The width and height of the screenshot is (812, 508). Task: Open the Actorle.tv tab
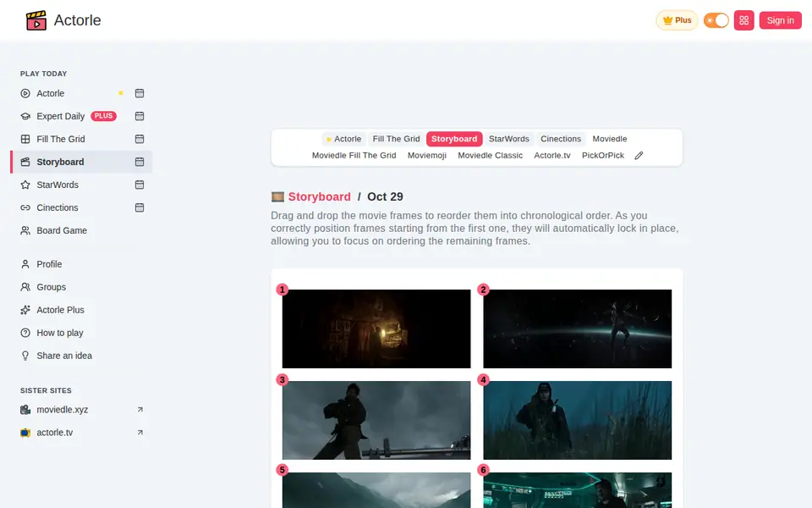tap(552, 156)
